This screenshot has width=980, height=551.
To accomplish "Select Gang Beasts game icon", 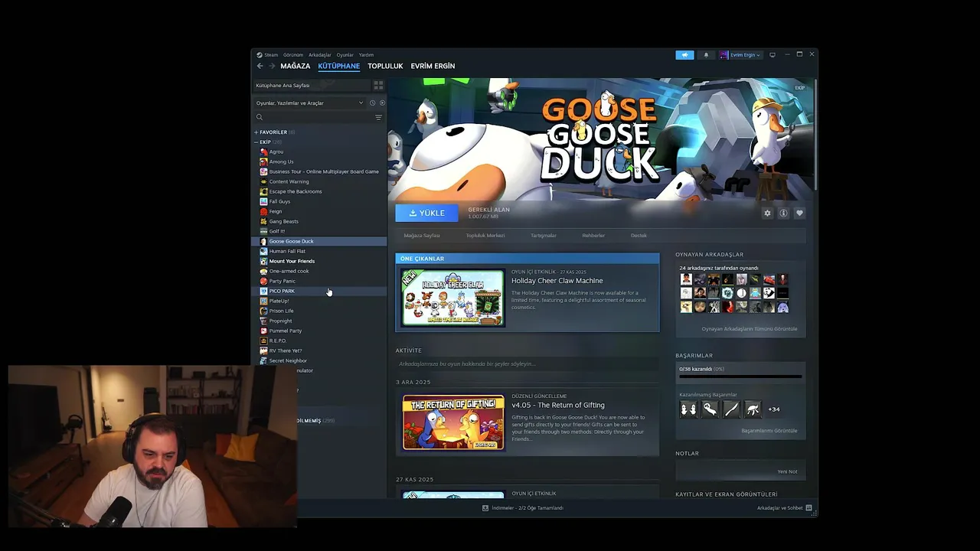I will click(264, 221).
